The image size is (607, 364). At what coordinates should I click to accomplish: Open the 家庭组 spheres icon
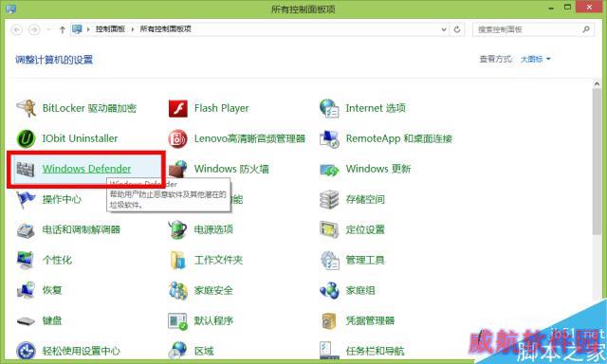(x=329, y=290)
